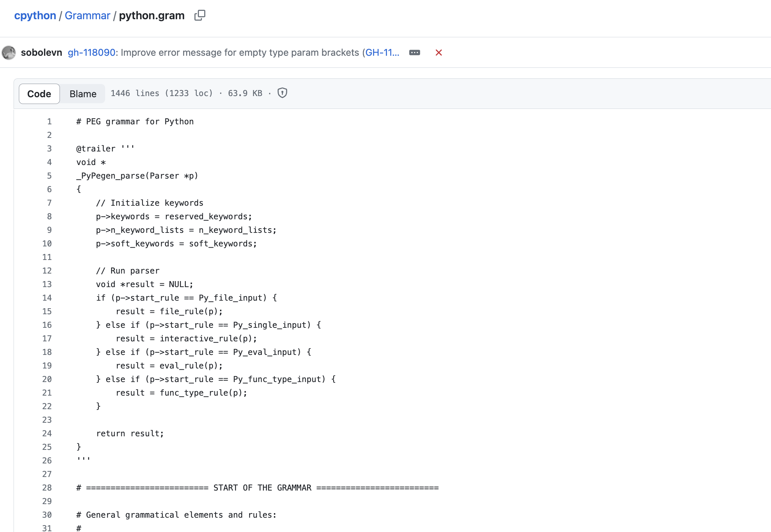
Task: Open the cpython repository link
Action: coord(35,15)
